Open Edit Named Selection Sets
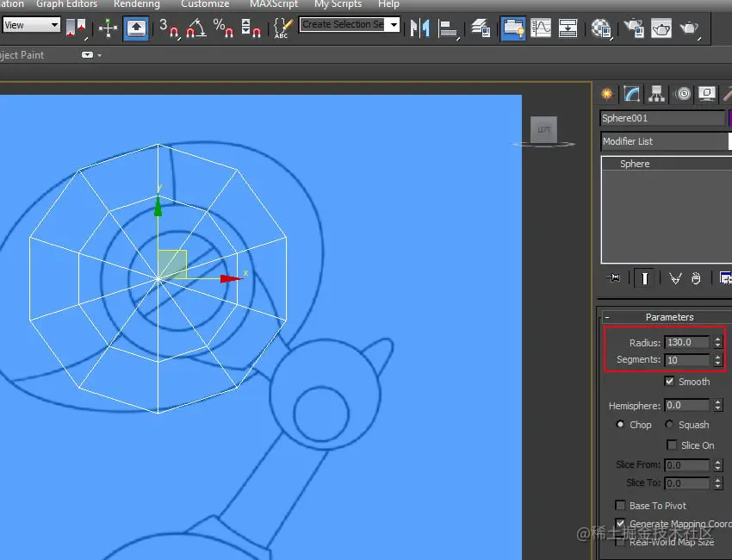This screenshot has height=560, width=732. pyautogui.click(x=282, y=28)
